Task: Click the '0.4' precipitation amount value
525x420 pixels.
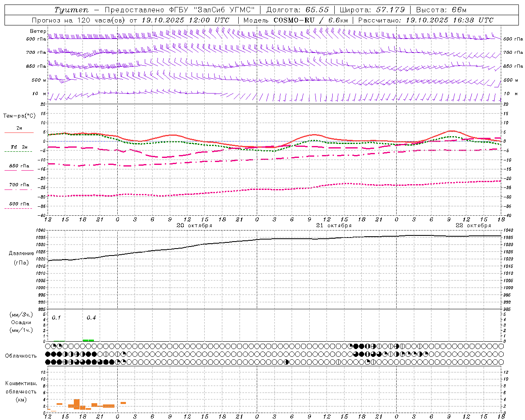Action: (91, 318)
